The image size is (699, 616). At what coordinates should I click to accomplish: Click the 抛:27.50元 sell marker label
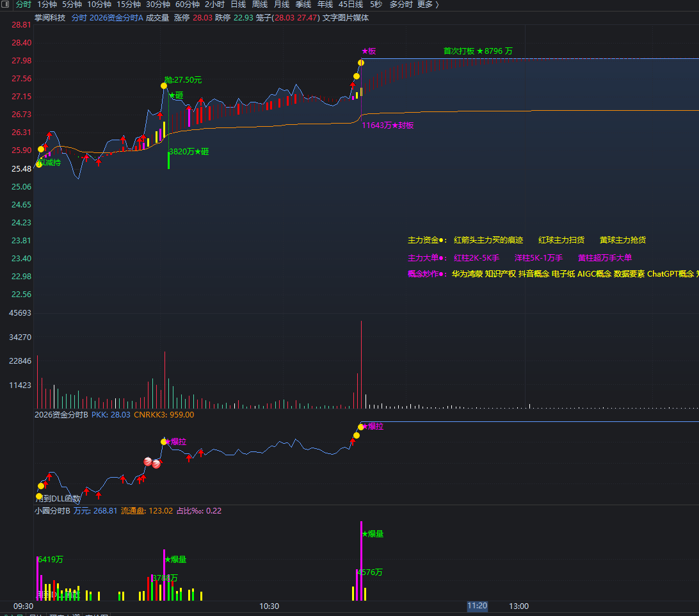tap(183, 80)
